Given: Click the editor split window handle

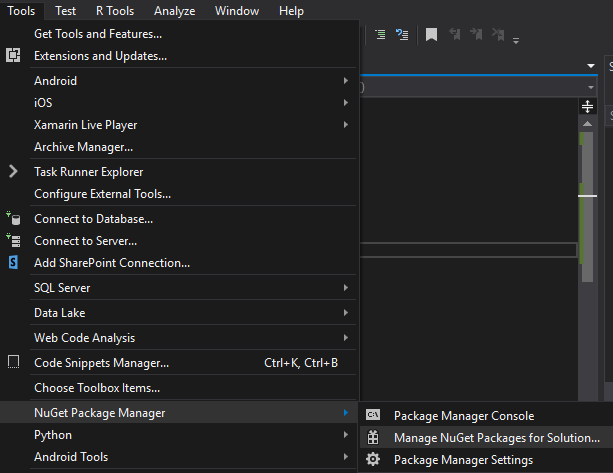Looking at the screenshot, I should (x=587, y=106).
